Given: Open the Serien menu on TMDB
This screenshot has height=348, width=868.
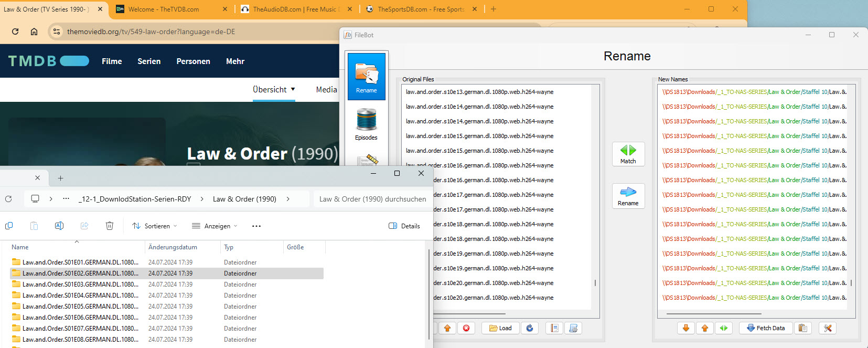Looking at the screenshot, I should (x=149, y=61).
